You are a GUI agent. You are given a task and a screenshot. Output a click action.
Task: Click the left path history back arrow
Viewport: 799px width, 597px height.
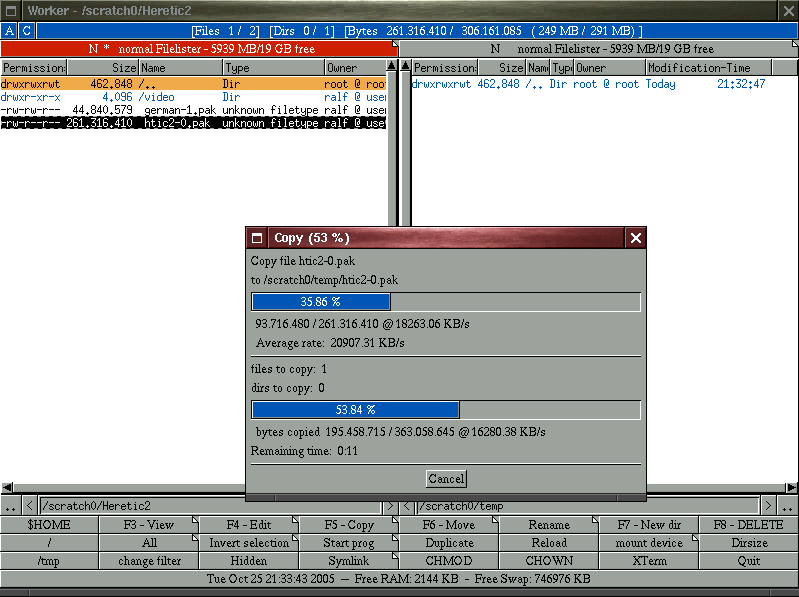30,506
